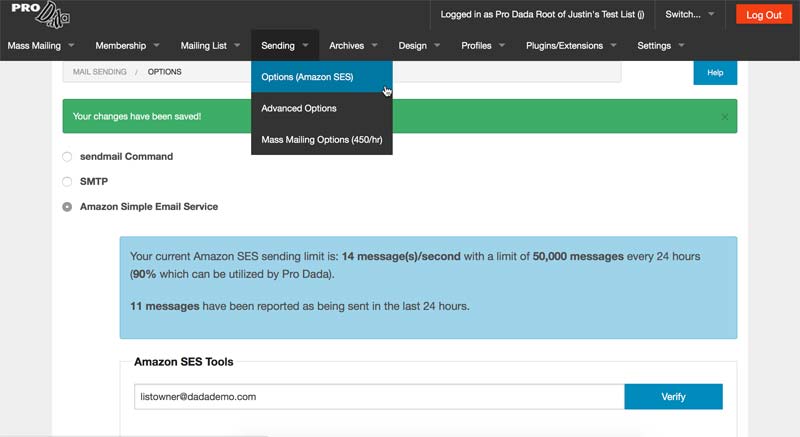This screenshot has height=437, width=800.
Task: Open the Plugins/Extensions menu
Action: point(571,45)
